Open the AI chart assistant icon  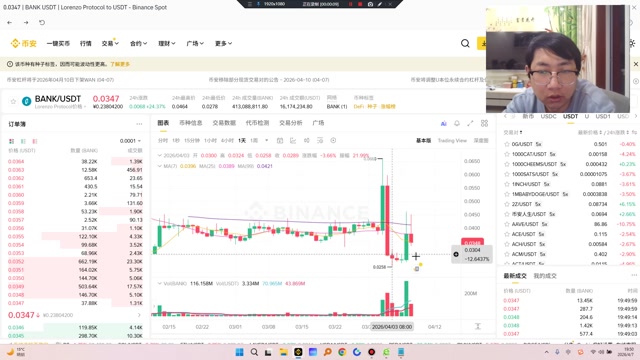[444, 123]
